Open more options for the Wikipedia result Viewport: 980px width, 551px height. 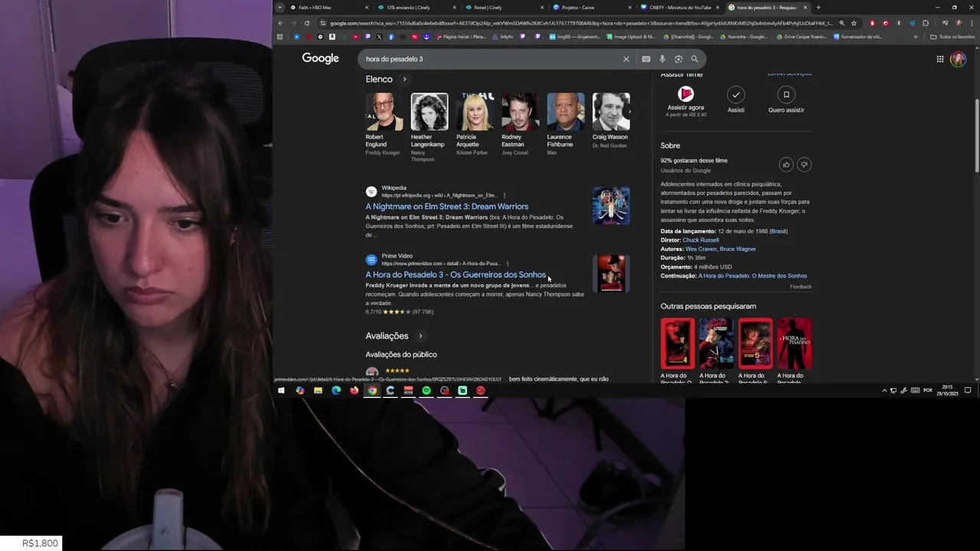(x=505, y=196)
